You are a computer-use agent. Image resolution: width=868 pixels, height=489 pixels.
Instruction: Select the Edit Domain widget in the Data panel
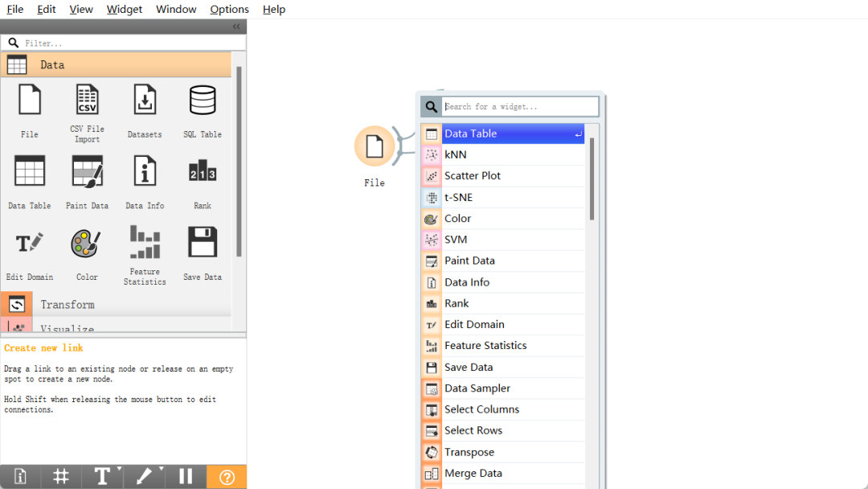pyautogui.click(x=30, y=253)
